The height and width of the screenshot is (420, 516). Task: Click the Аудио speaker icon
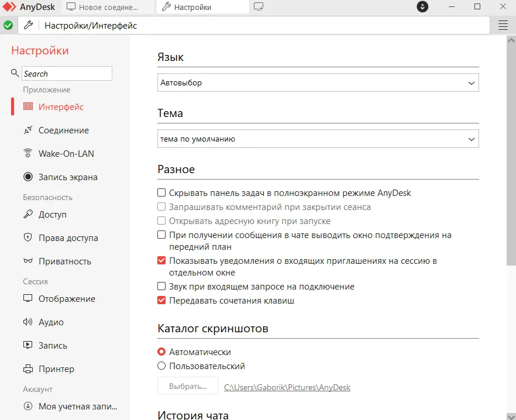click(x=27, y=322)
